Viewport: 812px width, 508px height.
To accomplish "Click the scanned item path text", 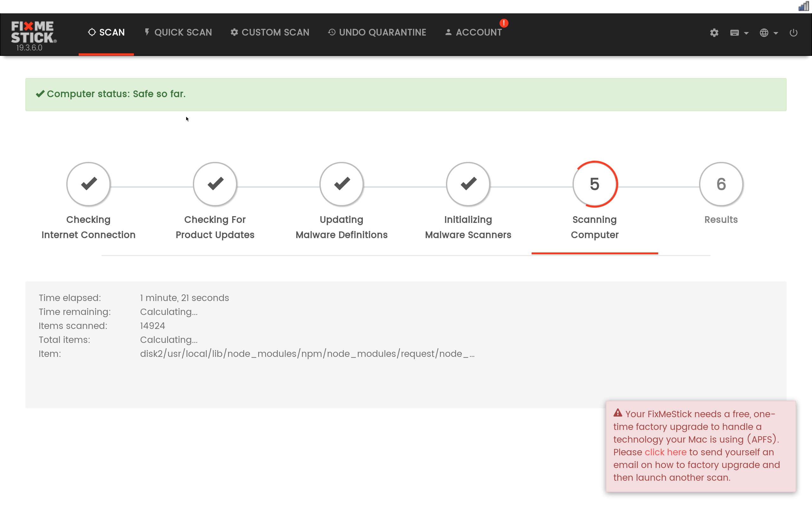I will (x=307, y=354).
